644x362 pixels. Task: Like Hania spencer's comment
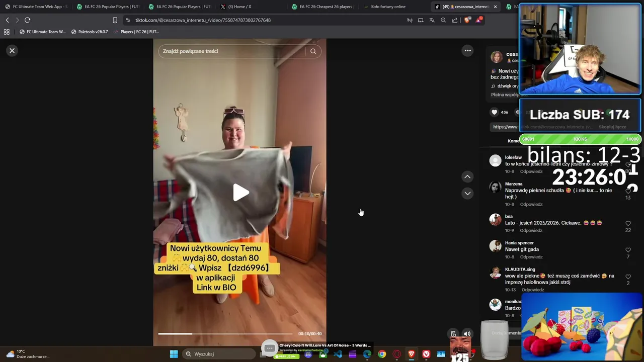(x=628, y=250)
